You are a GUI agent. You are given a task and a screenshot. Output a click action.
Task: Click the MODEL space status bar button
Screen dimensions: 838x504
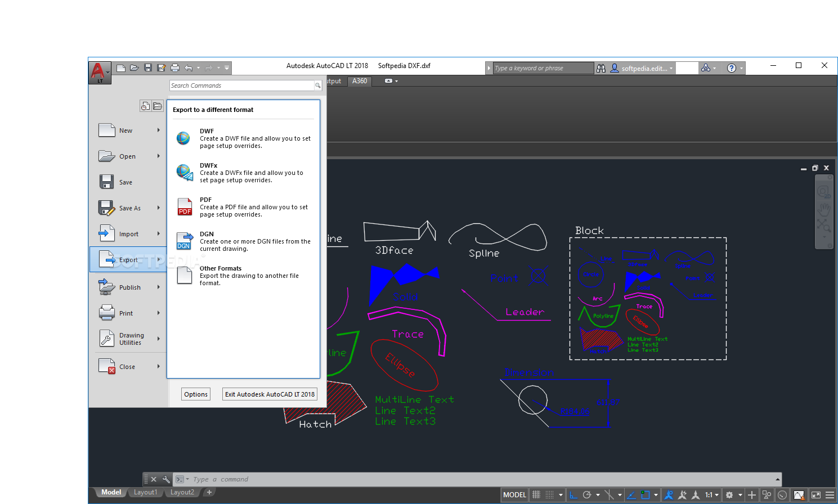514,495
